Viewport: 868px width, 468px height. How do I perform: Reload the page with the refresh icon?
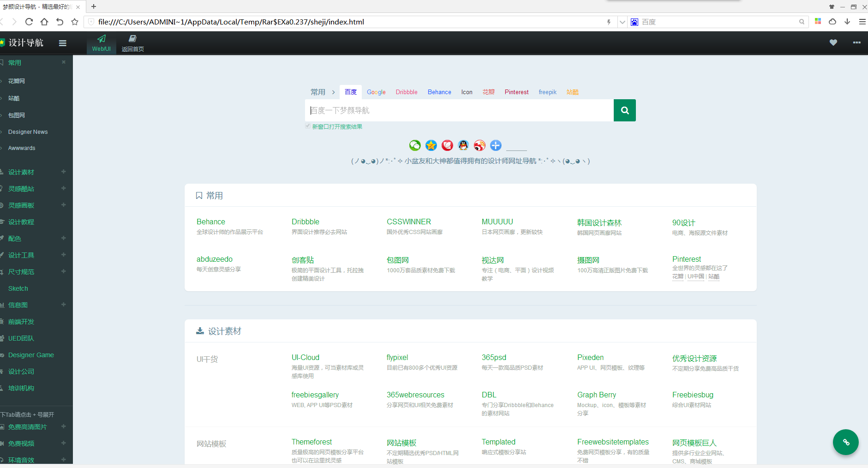[x=29, y=22]
